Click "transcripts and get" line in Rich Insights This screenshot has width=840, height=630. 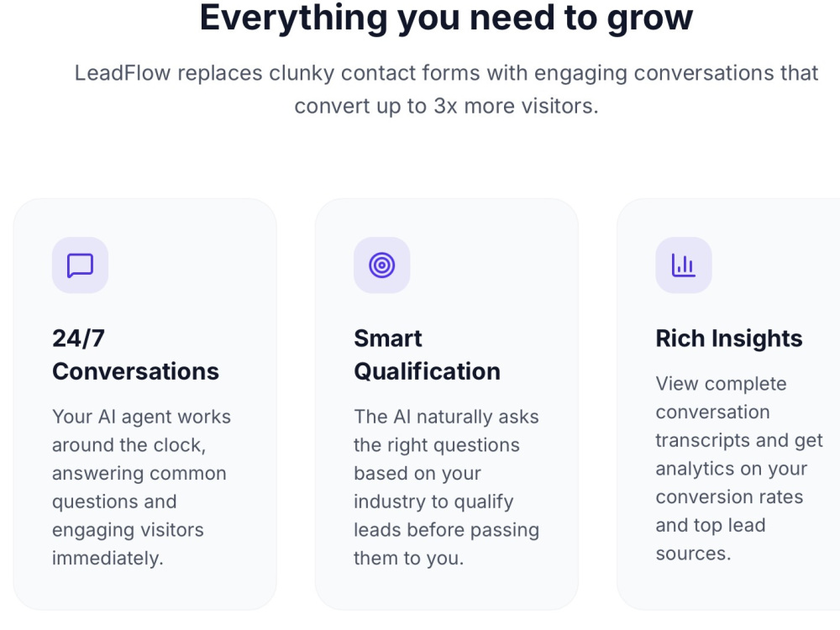738,440
